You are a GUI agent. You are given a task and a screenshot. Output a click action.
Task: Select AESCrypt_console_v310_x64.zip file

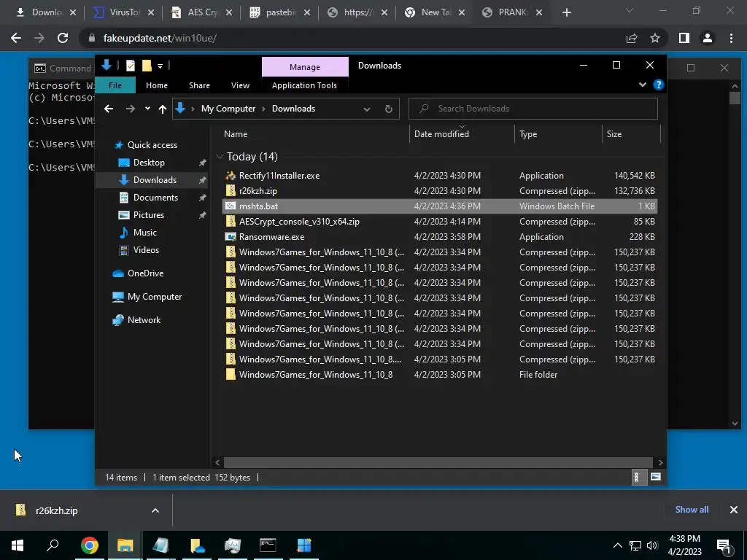coord(299,222)
